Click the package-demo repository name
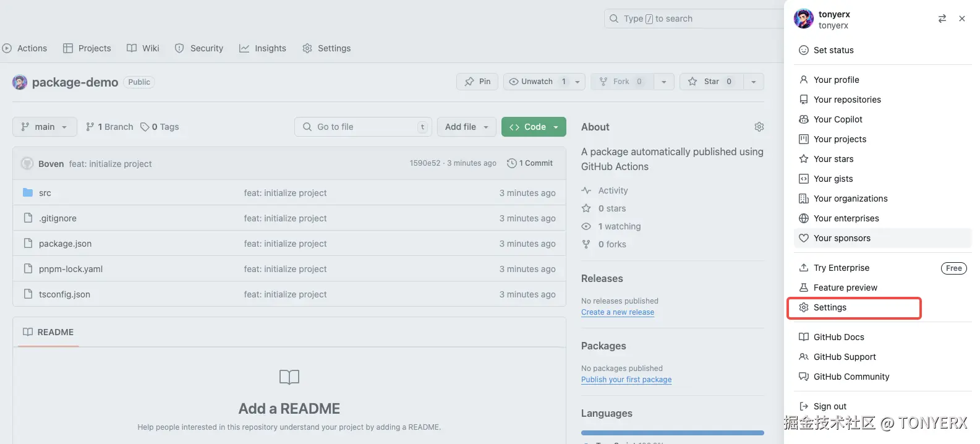The width and height of the screenshot is (980, 444). point(75,82)
